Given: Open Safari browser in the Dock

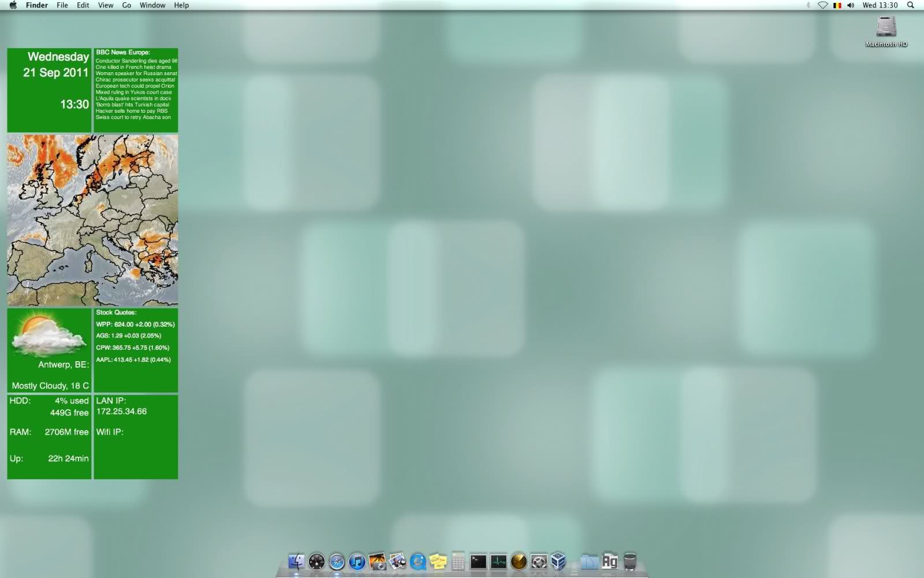Looking at the screenshot, I should point(337,561).
